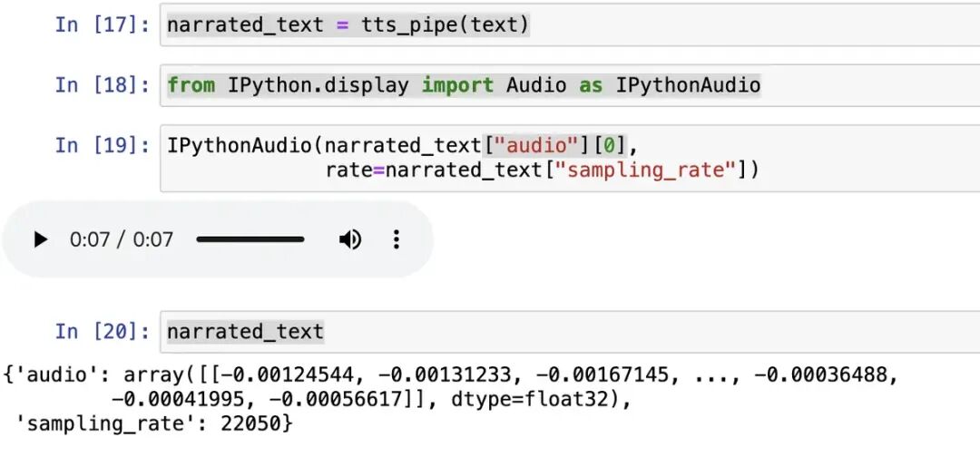
Task: Click the "audio" string in cell 19
Action: click(x=537, y=146)
